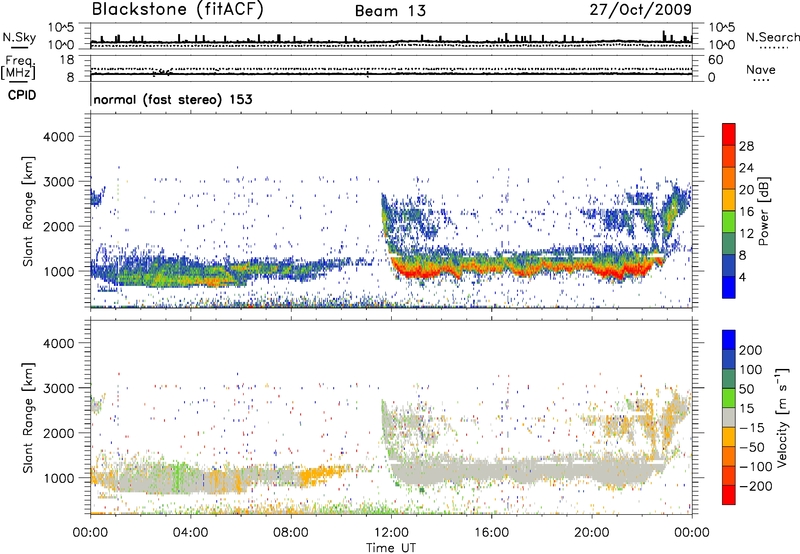Pick the gray segment of Velocity colorbar
800x554 pixels.
pos(729,418)
